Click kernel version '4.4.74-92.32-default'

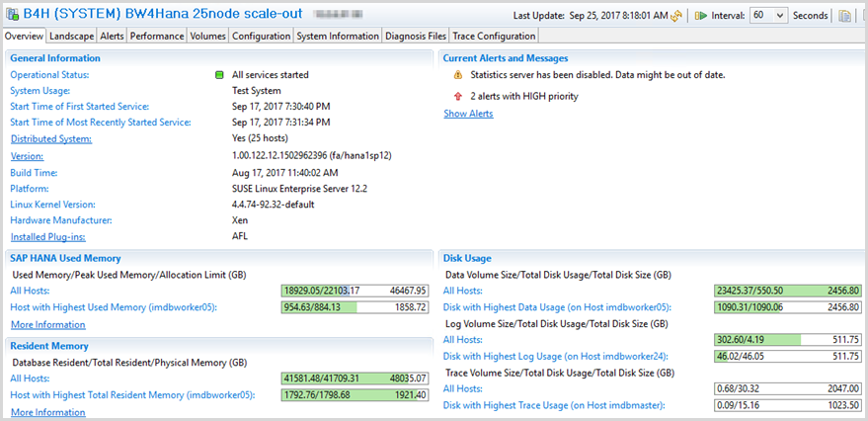tap(273, 205)
